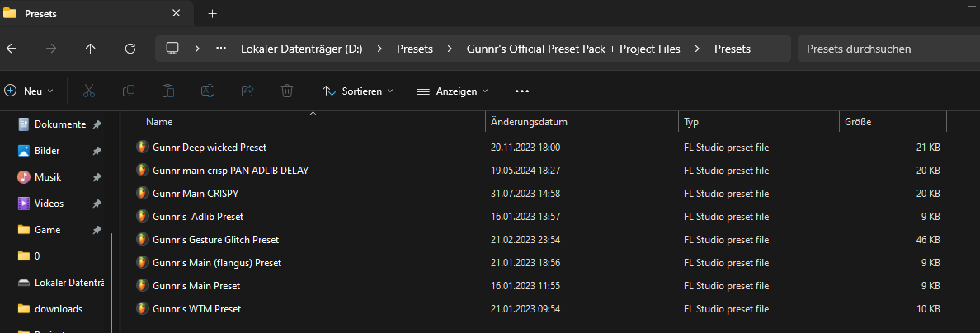Select file Gunnr Main CRISPY

pyautogui.click(x=195, y=194)
